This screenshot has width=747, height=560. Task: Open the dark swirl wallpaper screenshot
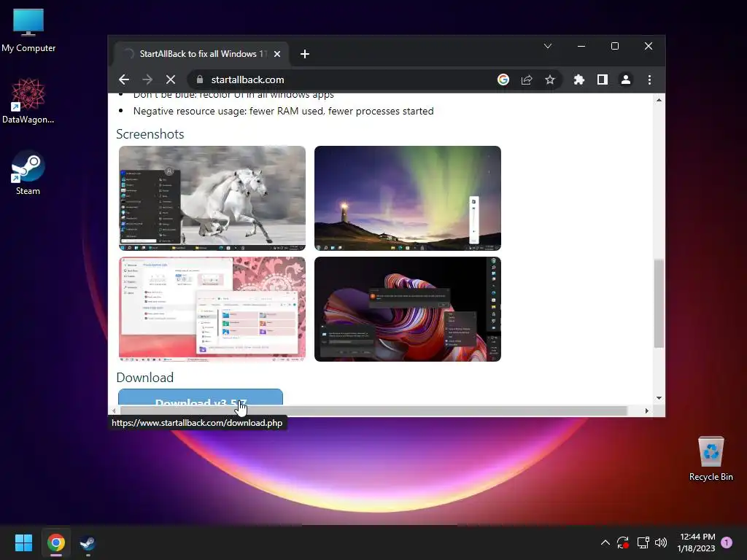408,309
